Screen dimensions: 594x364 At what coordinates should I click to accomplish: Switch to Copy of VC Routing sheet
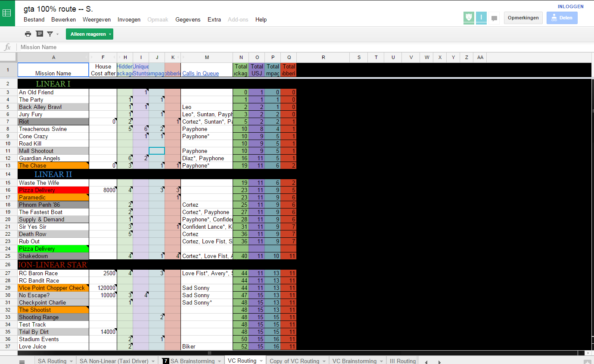coord(295,361)
